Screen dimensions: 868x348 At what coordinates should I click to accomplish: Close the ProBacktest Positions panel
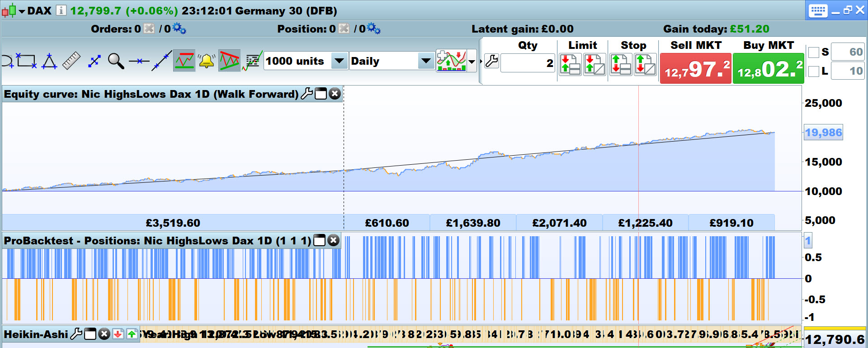coord(333,240)
